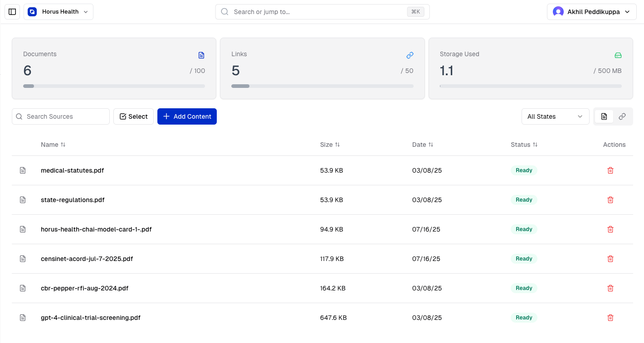644x343 pixels.
Task: Delete medical-statutes.pdf using trash icon
Action: (610, 170)
